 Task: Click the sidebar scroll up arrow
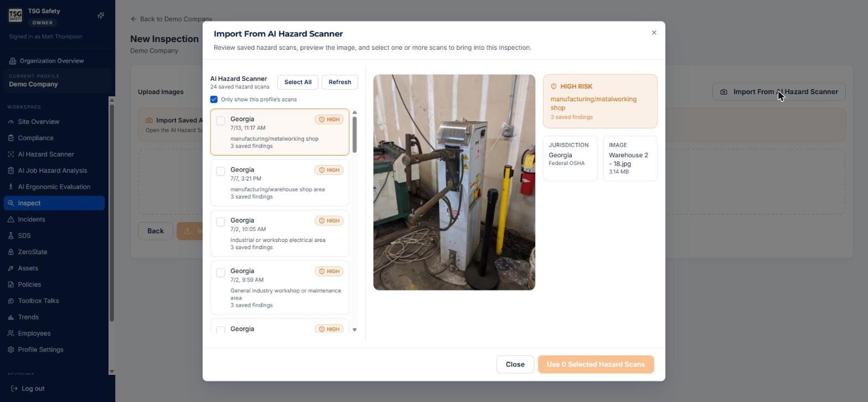click(x=112, y=100)
